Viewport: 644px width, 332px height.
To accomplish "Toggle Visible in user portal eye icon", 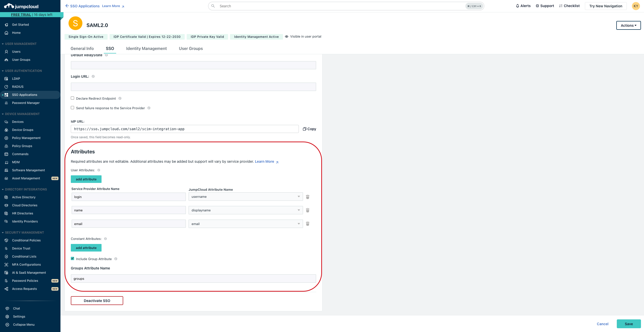I will pos(286,37).
